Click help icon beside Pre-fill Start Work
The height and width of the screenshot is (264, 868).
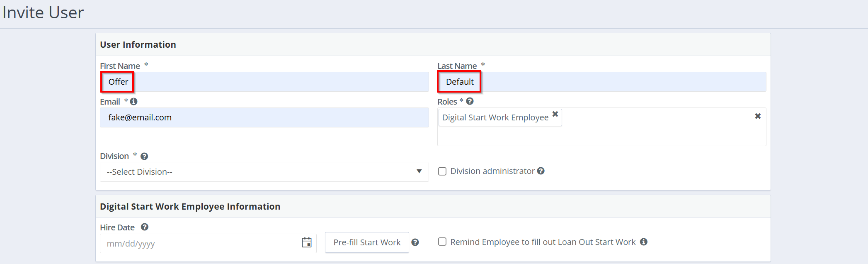[x=415, y=242]
